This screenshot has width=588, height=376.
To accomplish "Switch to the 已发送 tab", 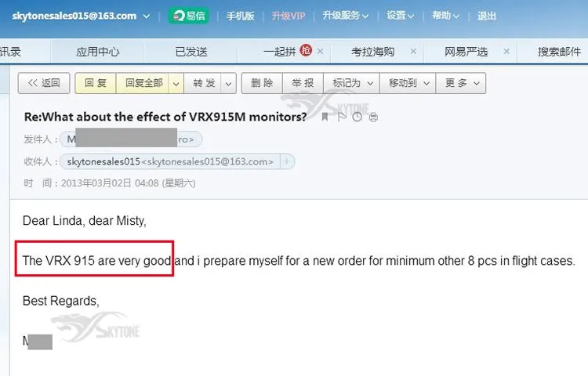I will click(x=191, y=52).
